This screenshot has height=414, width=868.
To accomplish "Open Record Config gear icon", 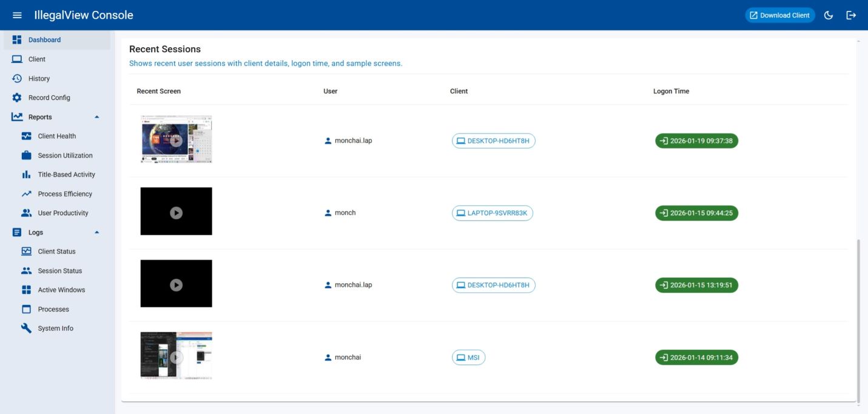I will click(x=17, y=98).
